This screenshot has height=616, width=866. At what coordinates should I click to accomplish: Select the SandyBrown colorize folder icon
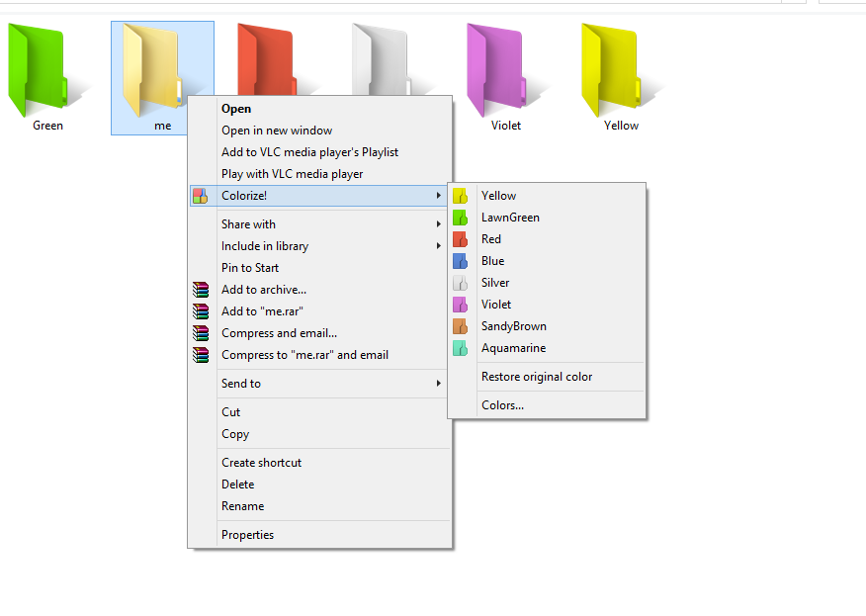coord(461,325)
